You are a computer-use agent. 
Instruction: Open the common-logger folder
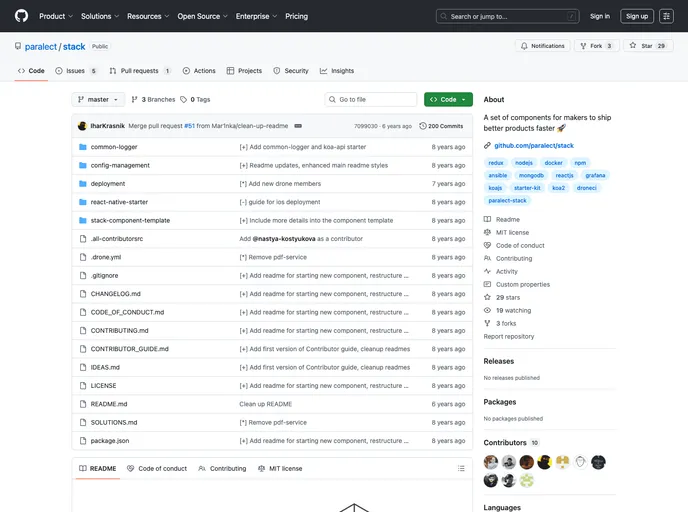coord(114,147)
